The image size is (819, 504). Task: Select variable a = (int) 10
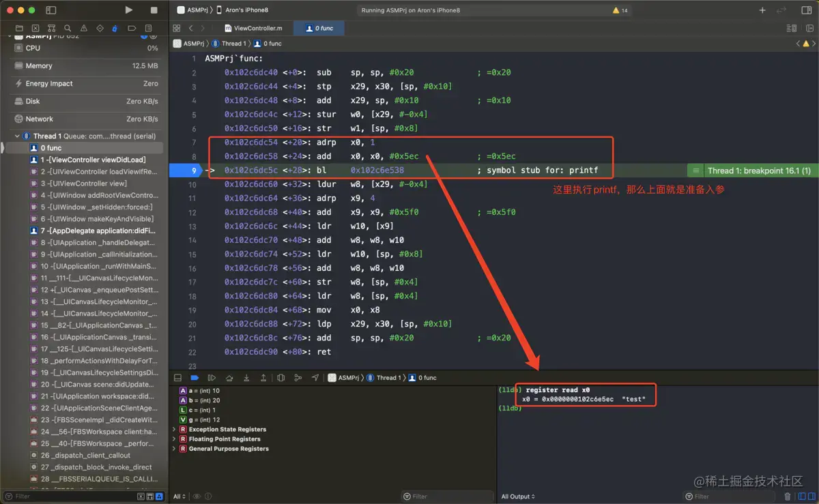coord(199,391)
